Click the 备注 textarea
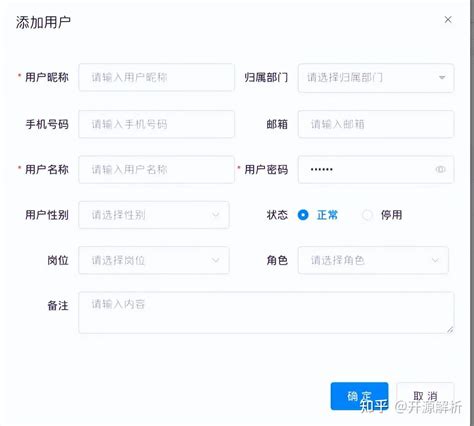This screenshot has width=474, height=426. click(266, 313)
